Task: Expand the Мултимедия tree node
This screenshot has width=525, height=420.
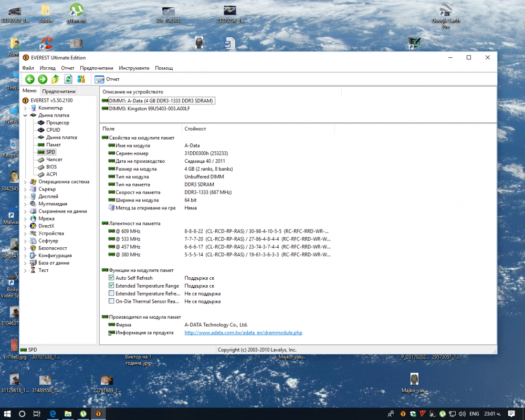Action: [25, 204]
